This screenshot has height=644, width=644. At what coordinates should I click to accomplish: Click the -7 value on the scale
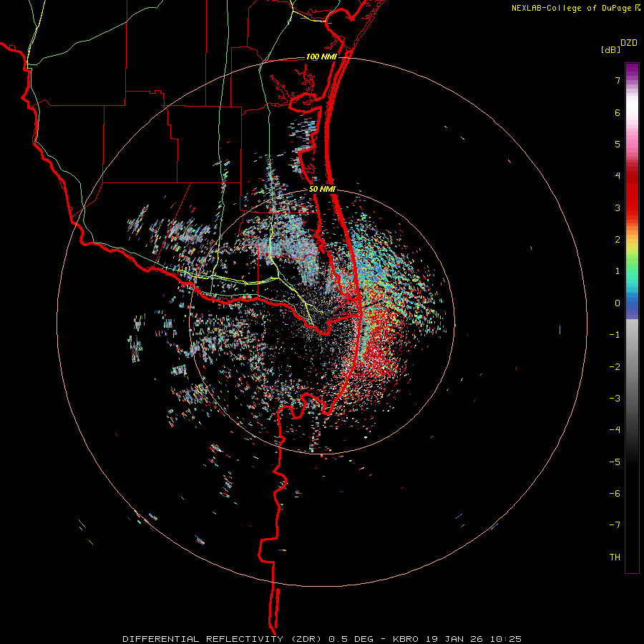615,525
